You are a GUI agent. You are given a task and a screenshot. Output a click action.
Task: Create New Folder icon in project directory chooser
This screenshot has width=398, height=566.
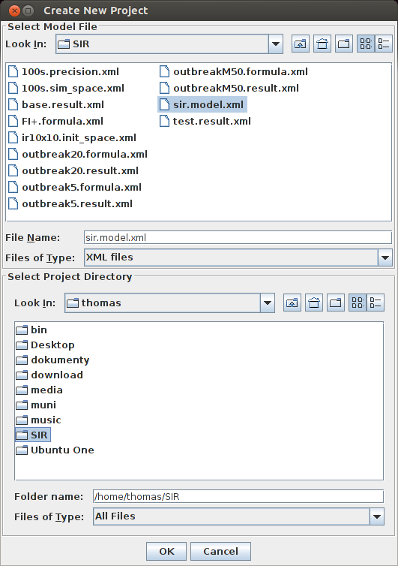(336, 302)
